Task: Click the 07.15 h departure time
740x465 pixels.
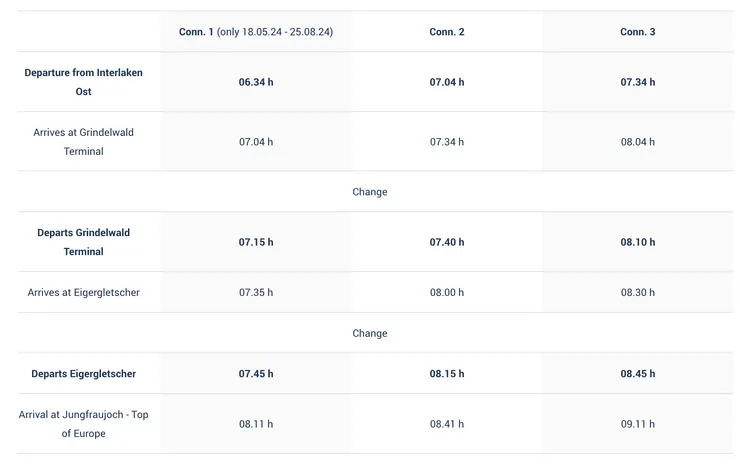Action: [255, 242]
